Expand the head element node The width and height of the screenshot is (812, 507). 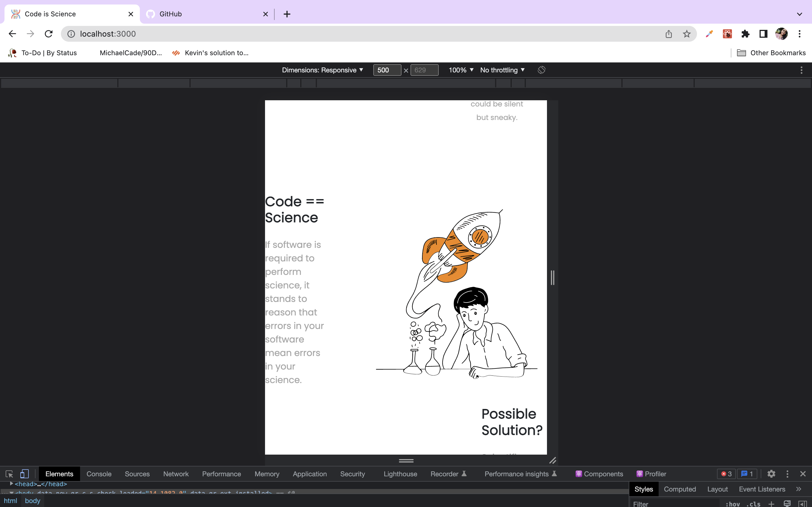pos(11,484)
